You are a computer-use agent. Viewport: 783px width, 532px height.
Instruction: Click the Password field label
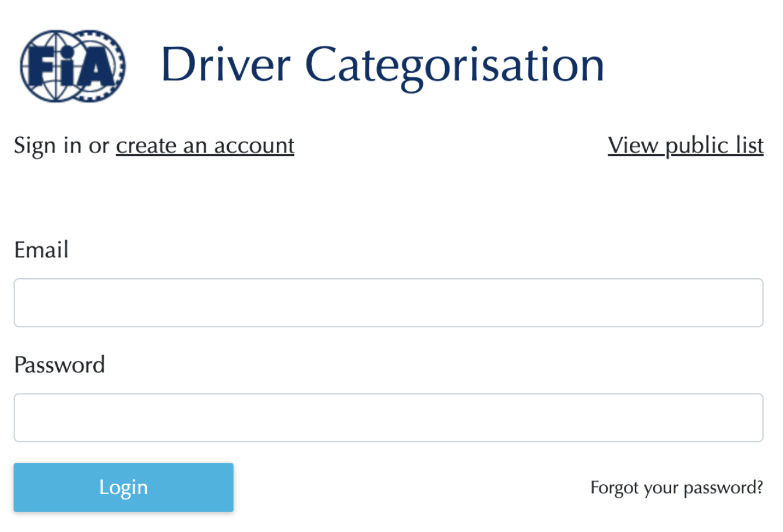pos(59,365)
